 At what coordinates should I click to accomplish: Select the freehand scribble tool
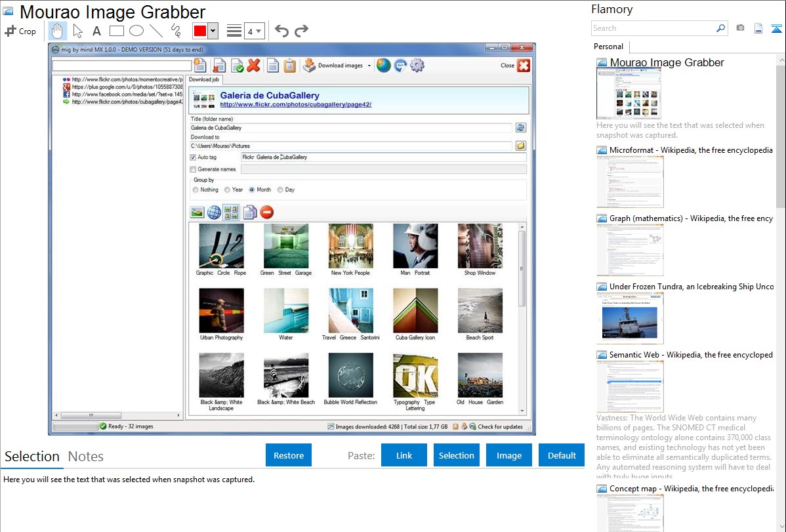pos(176,31)
